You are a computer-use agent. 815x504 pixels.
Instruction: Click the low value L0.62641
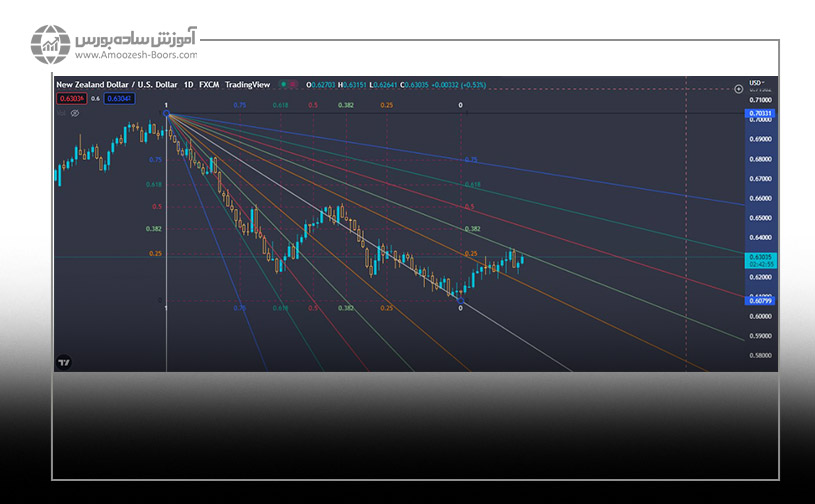coord(384,85)
